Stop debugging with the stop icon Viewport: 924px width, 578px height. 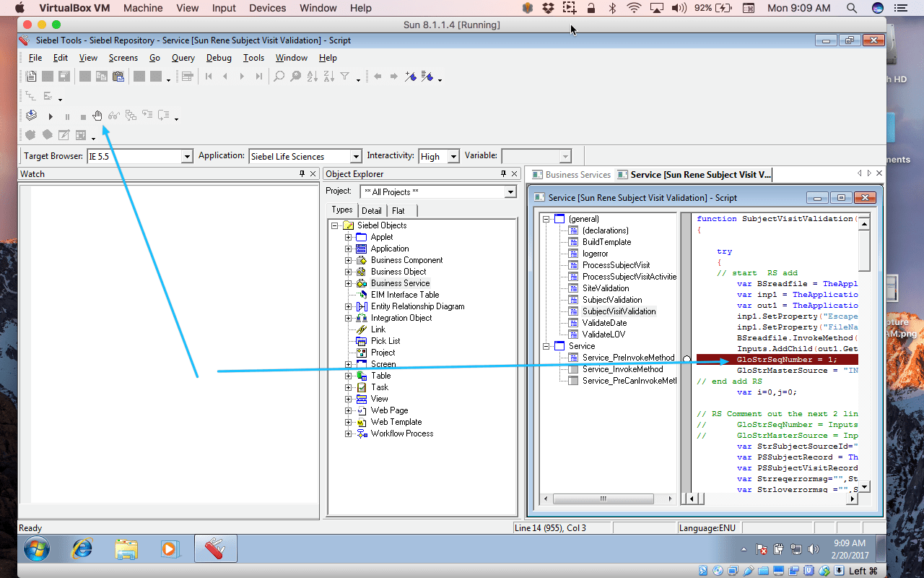tap(82, 116)
